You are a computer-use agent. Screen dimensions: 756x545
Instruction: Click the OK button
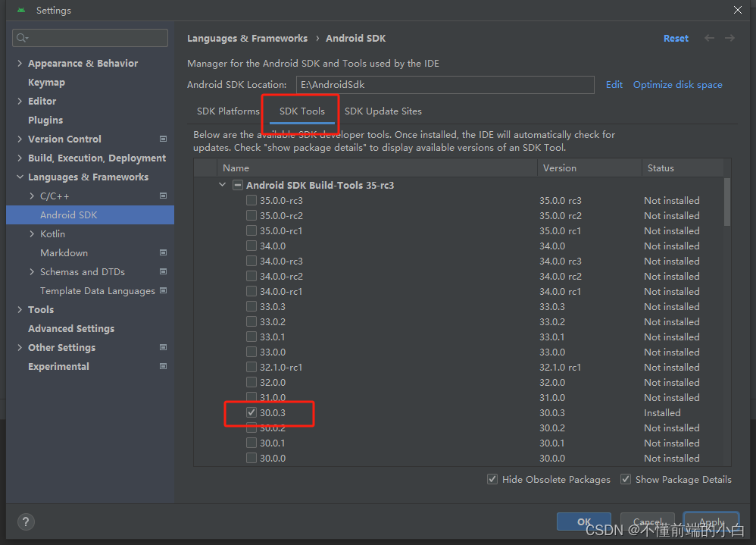tap(584, 522)
